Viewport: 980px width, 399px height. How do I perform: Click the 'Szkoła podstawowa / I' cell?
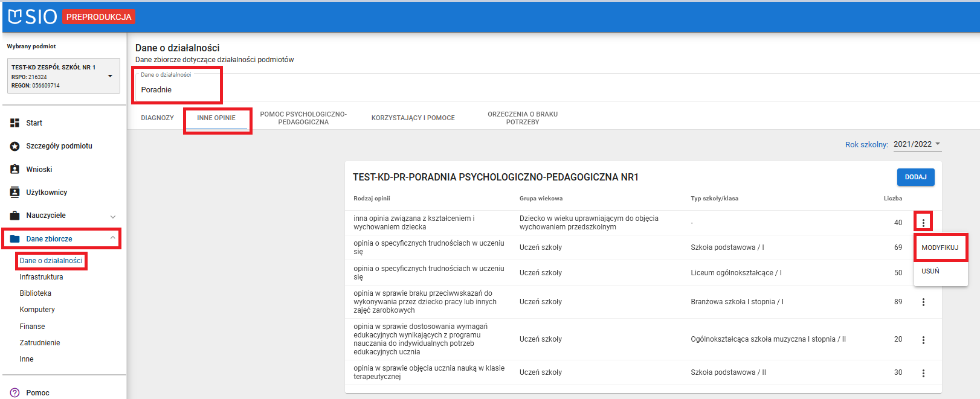[727, 247]
